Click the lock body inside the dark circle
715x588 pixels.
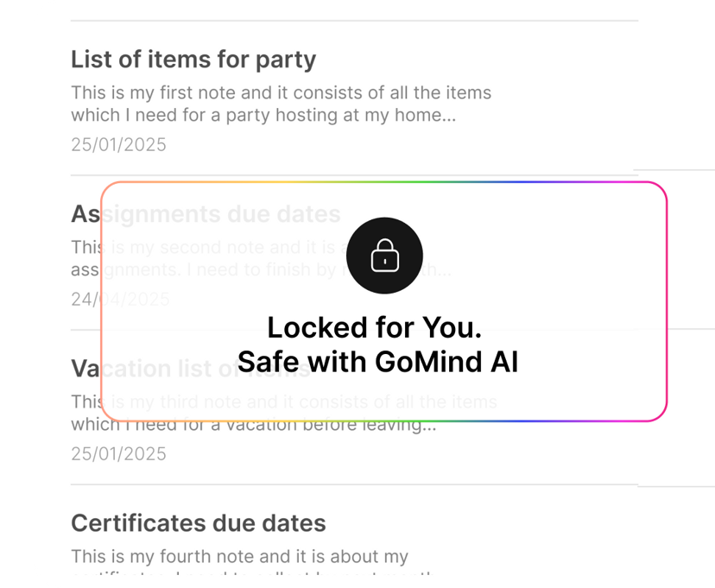click(384, 260)
